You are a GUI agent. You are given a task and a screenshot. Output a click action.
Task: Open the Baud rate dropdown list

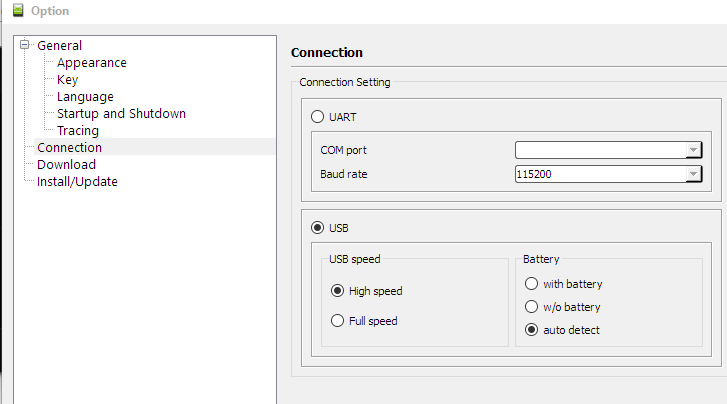point(692,174)
